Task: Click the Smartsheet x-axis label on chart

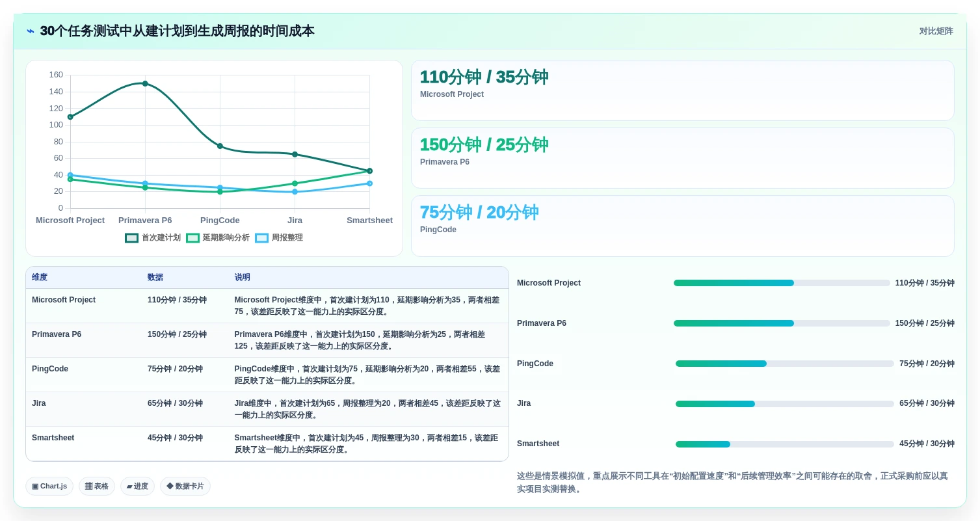Action: point(369,220)
